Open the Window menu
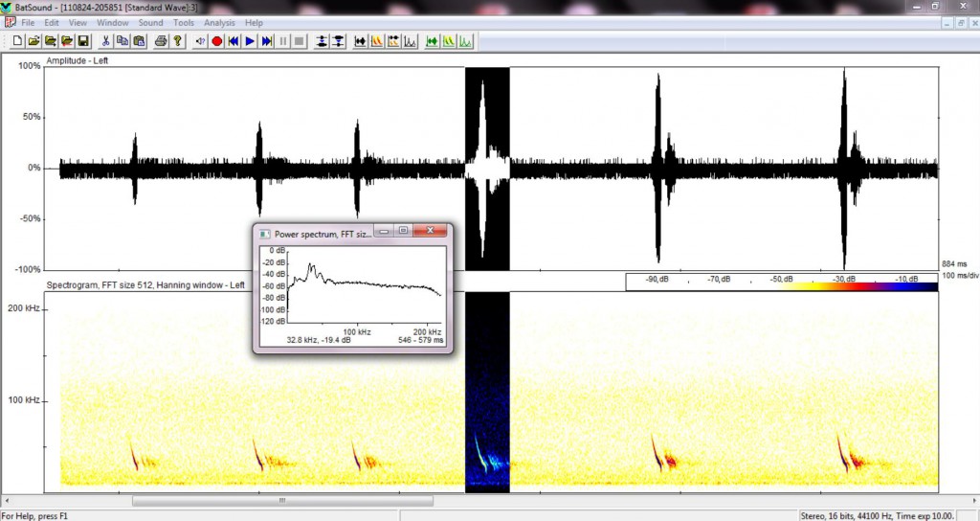 click(x=113, y=23)
